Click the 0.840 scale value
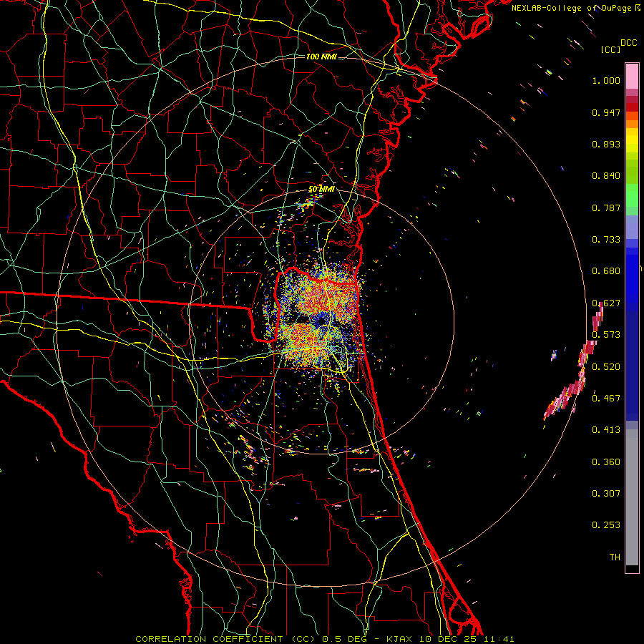Image resolution: width=644 pixels, height=644 pixels. click(606, 176)
